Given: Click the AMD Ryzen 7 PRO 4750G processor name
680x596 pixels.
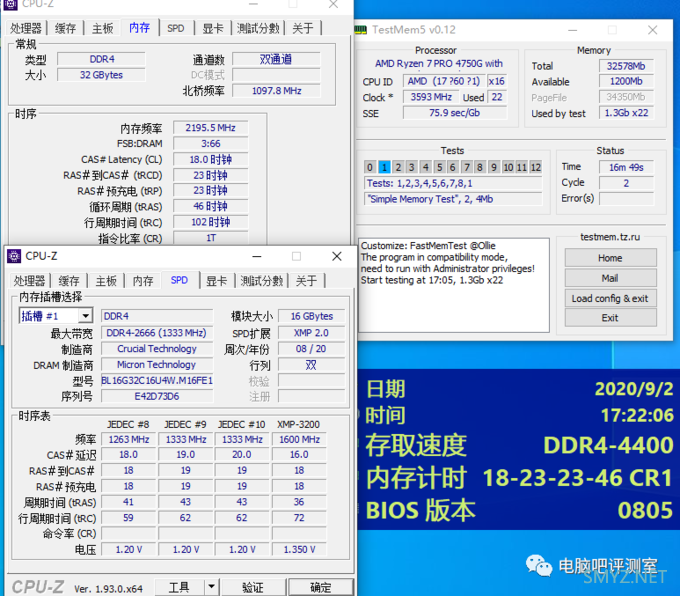Looking at the screenshot, I should (x=439, y=63).
